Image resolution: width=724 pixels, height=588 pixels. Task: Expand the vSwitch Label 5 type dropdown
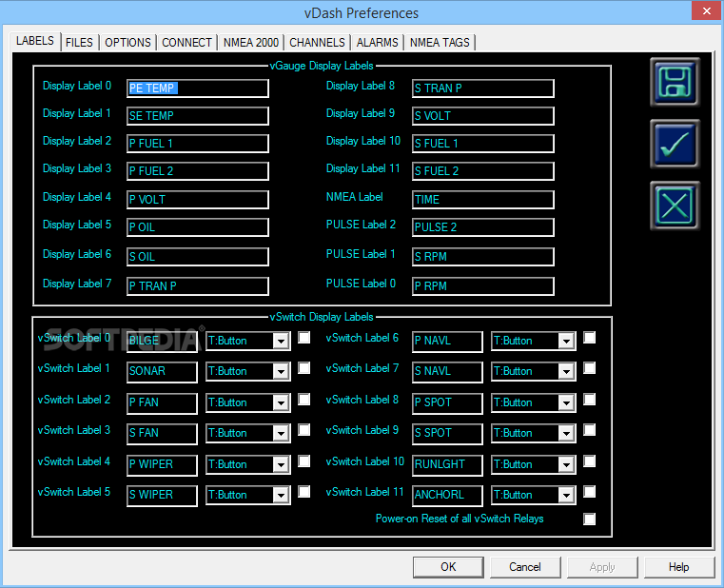pyautogui.click(x=248, y=496)
